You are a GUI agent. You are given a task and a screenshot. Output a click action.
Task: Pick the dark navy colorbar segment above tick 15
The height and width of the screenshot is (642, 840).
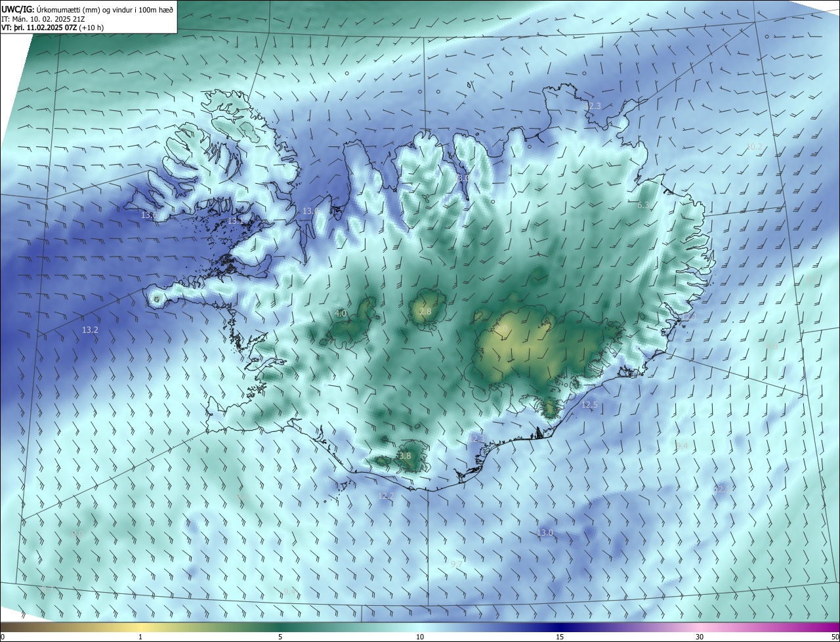click(x=560, y=627)
